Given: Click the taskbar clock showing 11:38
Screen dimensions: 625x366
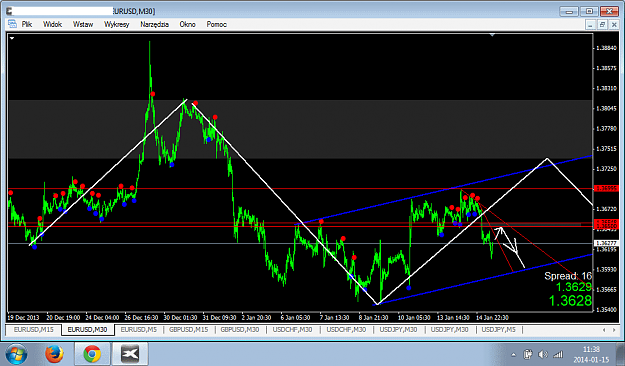Looking at the screenshot, I should [591, 350].
